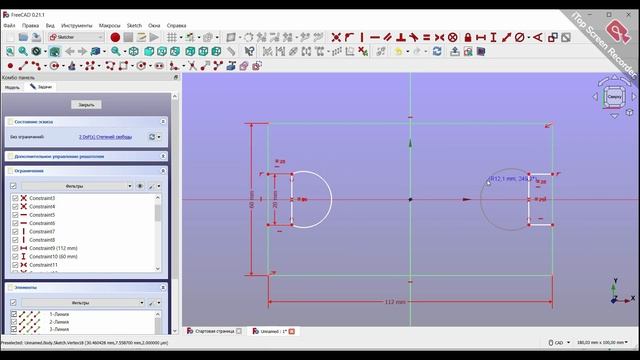Click the create point tool
The width and height of the screenshot is (640, 360).
coord(10,66)
